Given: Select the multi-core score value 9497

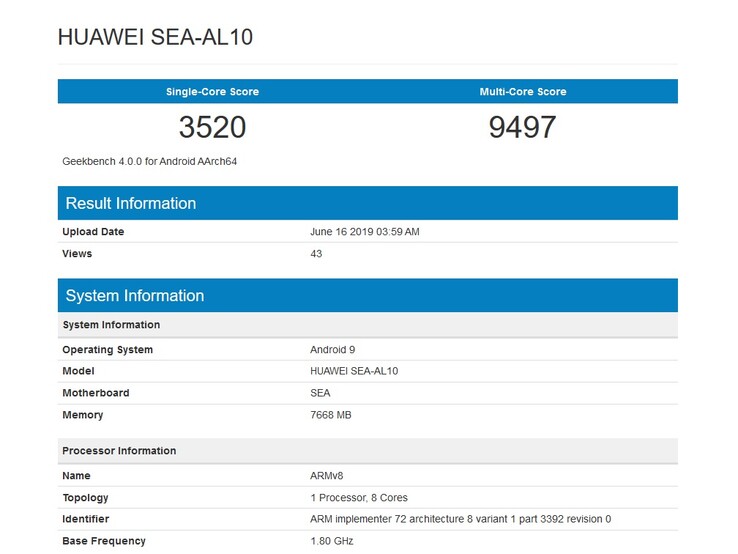Looking at the screenshot, I should pyautogui.click(x=522, y=127).
